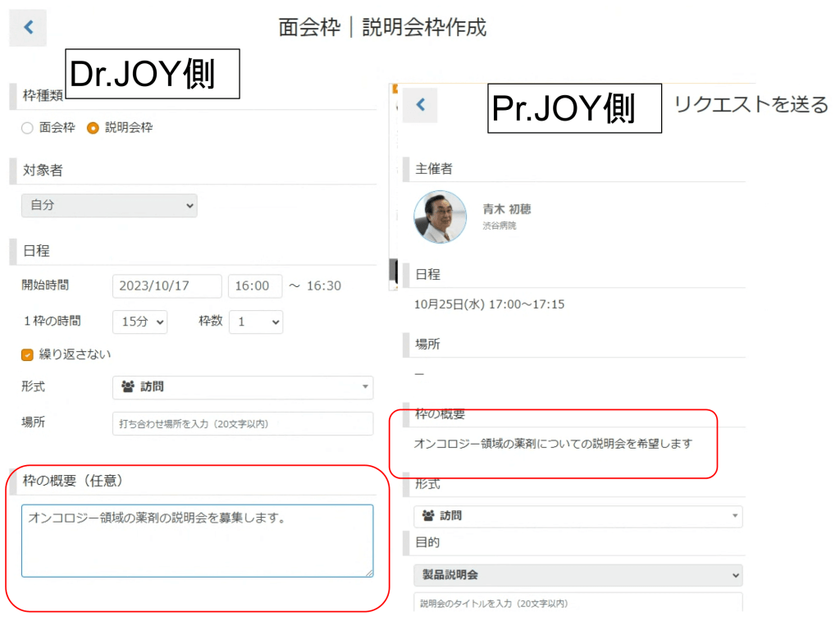Click the organizer profile photo of 青木 初穂
840x630 pixels.
pos(440,217)
